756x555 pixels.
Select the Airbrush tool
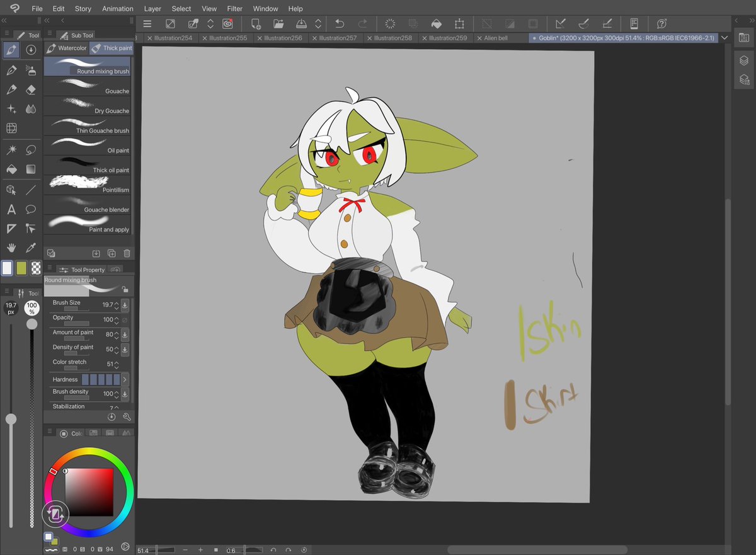[31, 70]
